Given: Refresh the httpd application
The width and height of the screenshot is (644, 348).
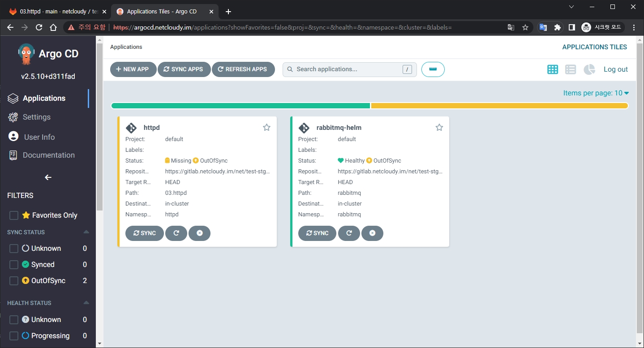Looking at the screenshot, I should (176, 233).
